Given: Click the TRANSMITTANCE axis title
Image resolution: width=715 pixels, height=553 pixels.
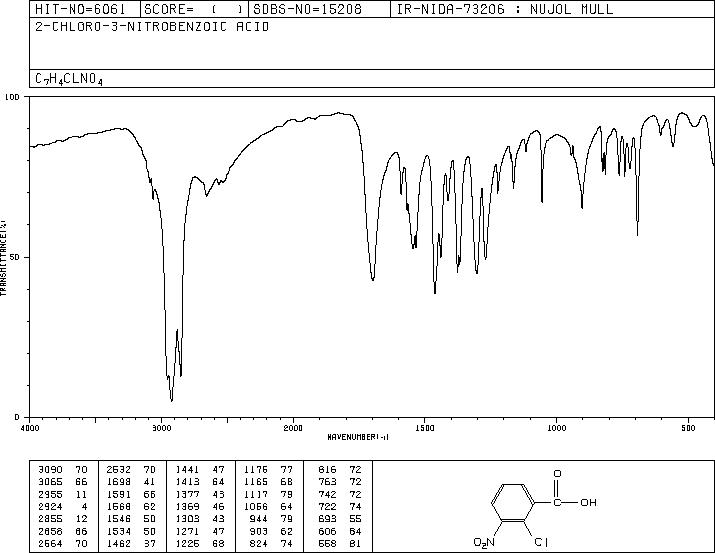Looking at the screenshot, I should coord(3,258).
